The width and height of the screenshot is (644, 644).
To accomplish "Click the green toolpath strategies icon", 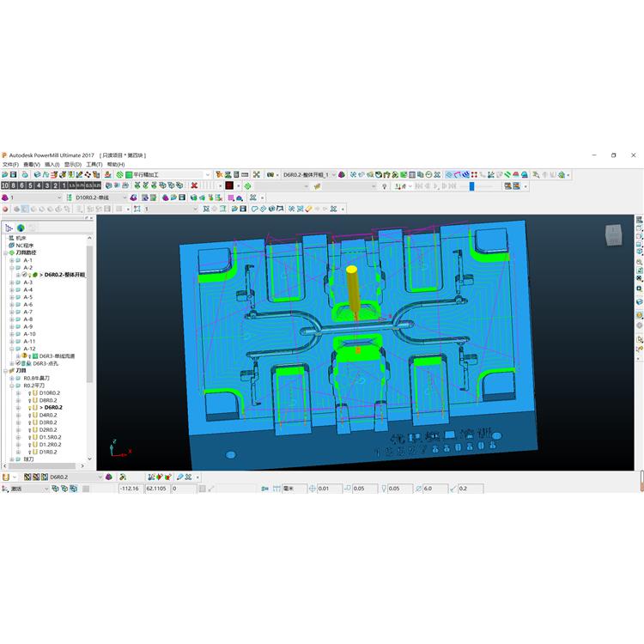I will pos(120,174).
